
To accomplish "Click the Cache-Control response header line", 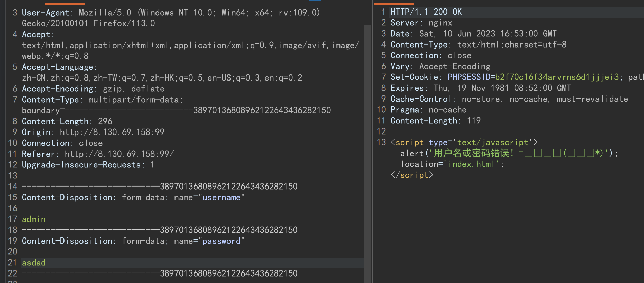I will click(509, 99).
